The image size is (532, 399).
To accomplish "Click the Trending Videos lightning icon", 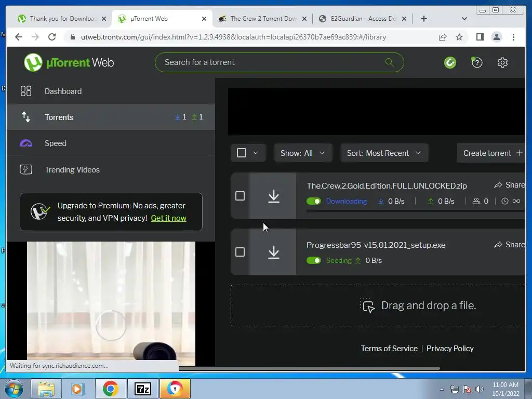I will click(x=26, y=169).
